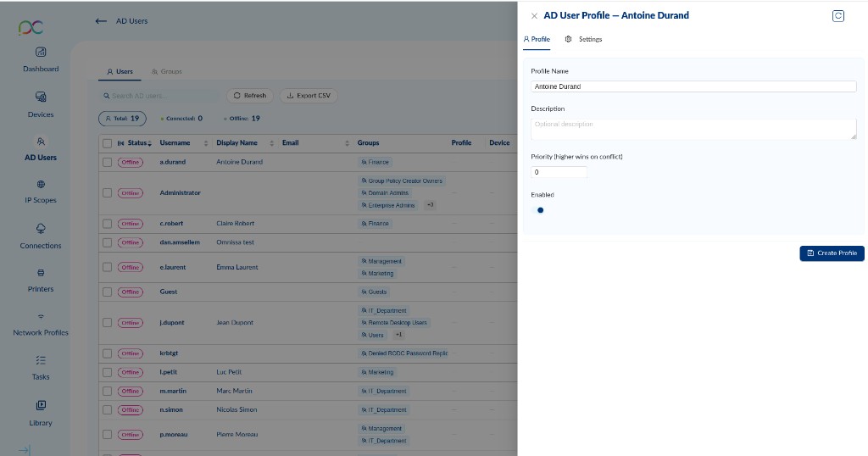Click the Nicolas Simon display name
This screenshot has height=456, width=868.
[237, 409]
